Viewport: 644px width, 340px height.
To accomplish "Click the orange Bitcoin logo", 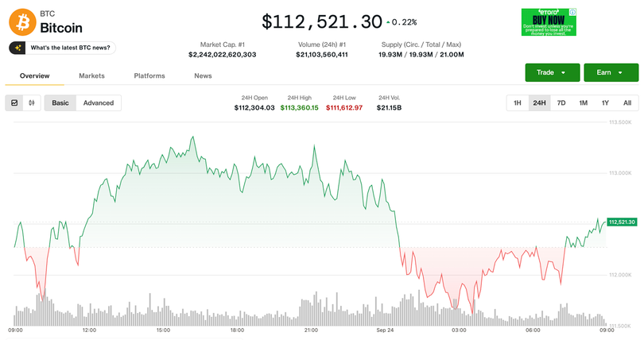I will pos(21,22).
